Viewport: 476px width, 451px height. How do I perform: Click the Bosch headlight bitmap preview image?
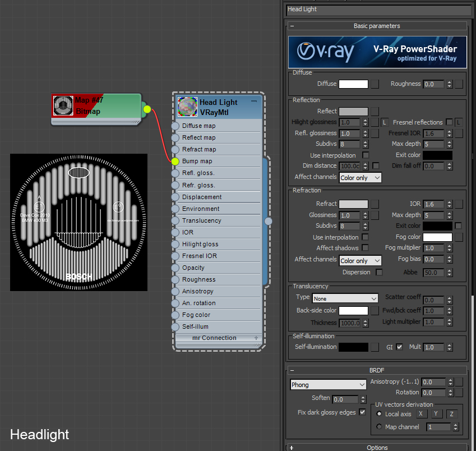(x=78, y=222)
